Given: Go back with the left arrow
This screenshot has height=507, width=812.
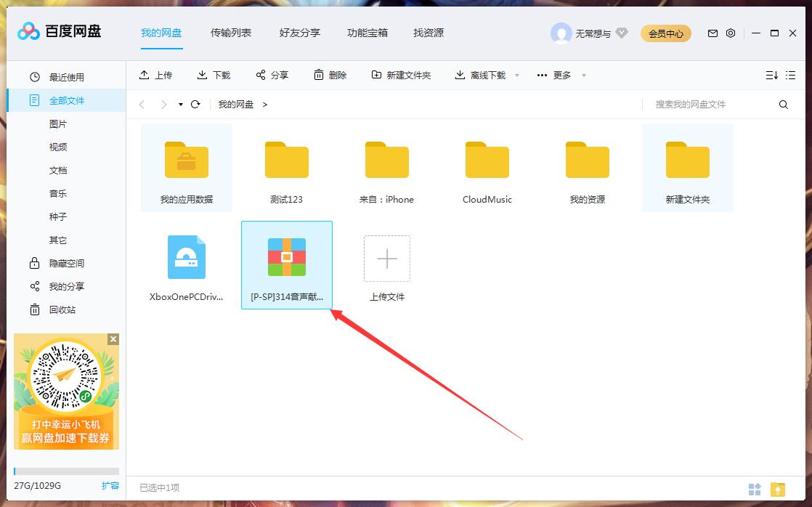Looking at the screenshot, I should 142,104.
